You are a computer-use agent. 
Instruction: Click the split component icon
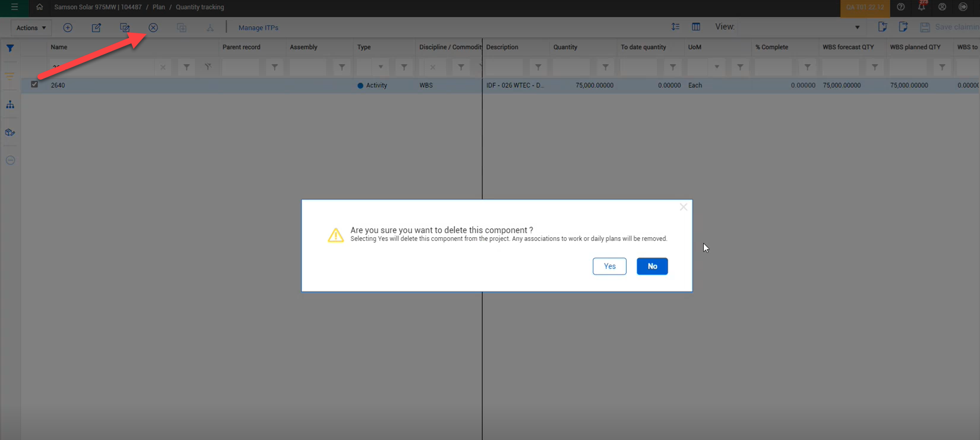210,27
